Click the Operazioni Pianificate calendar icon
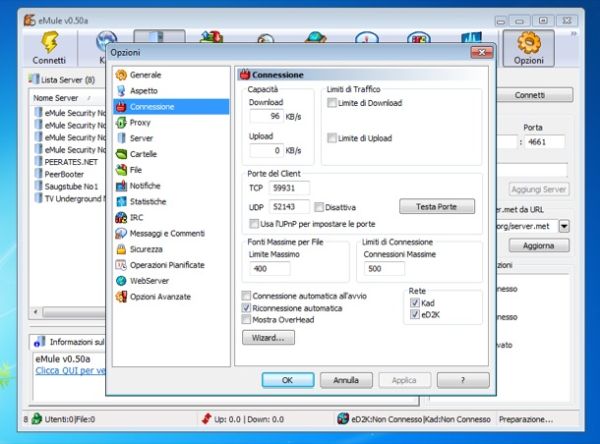The height and width of the screenshot is (444, 600). 121,265
